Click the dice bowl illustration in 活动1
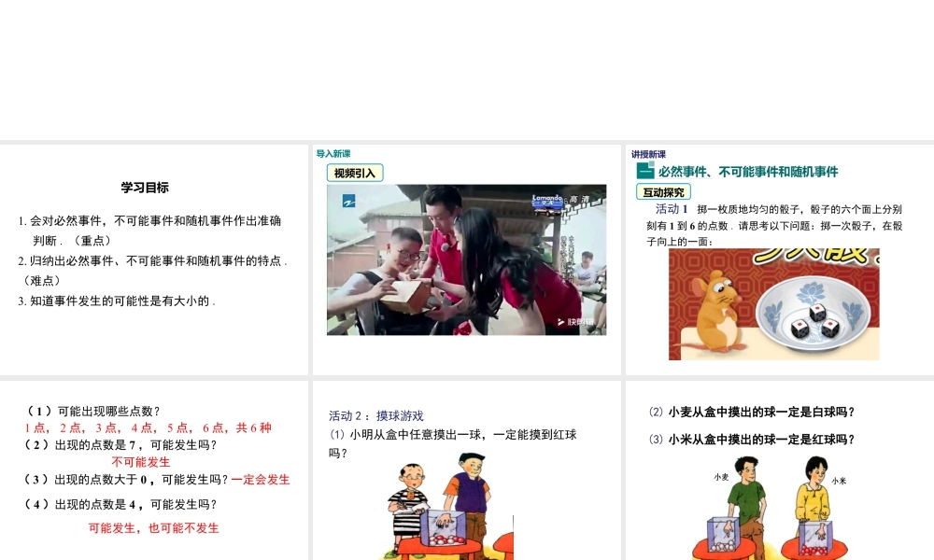Image resolution: width=934 pixels, height=560 pixels. click(x=813, y=315)
